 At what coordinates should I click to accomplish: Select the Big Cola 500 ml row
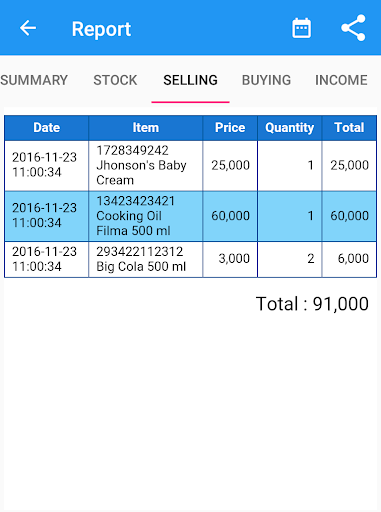190,259
